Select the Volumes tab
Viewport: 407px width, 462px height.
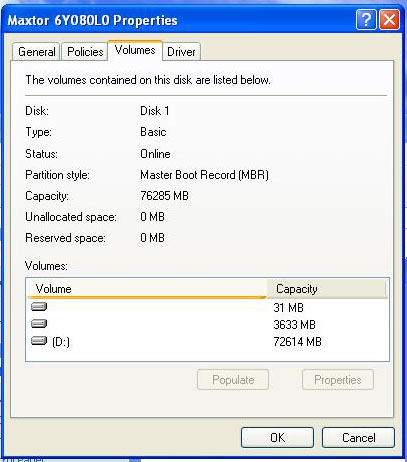coord(135,50)
